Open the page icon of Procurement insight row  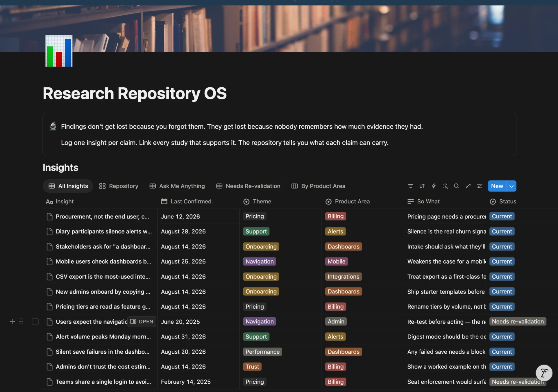coord(50,216)
